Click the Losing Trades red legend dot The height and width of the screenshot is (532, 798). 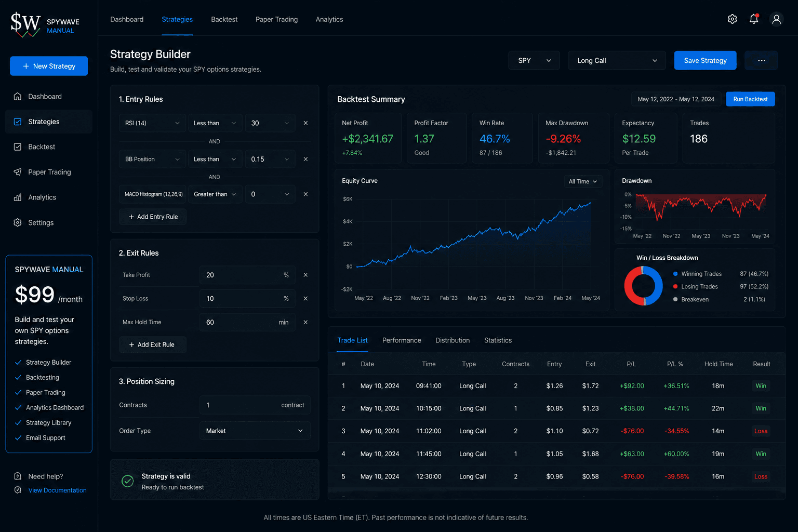[x=675, y=287]
